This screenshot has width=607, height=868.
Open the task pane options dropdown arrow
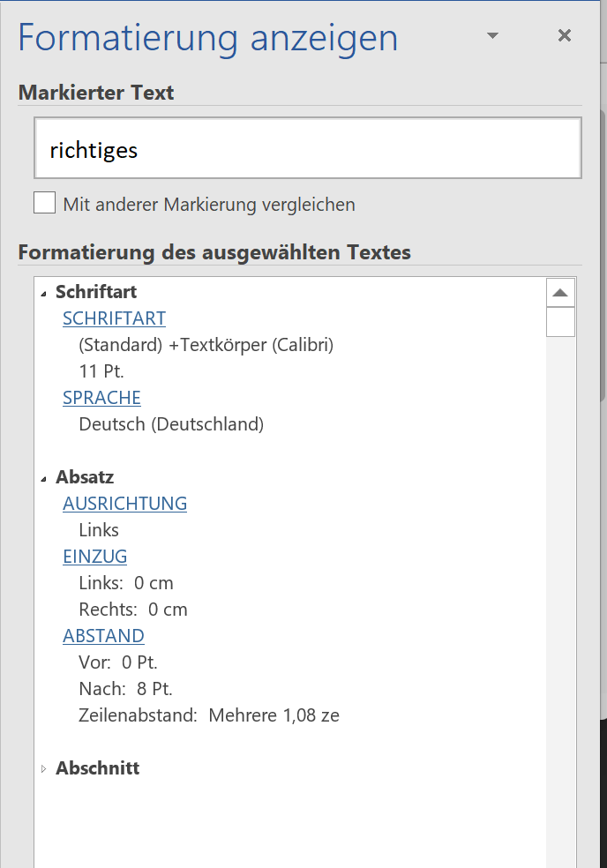click(492, 36)
